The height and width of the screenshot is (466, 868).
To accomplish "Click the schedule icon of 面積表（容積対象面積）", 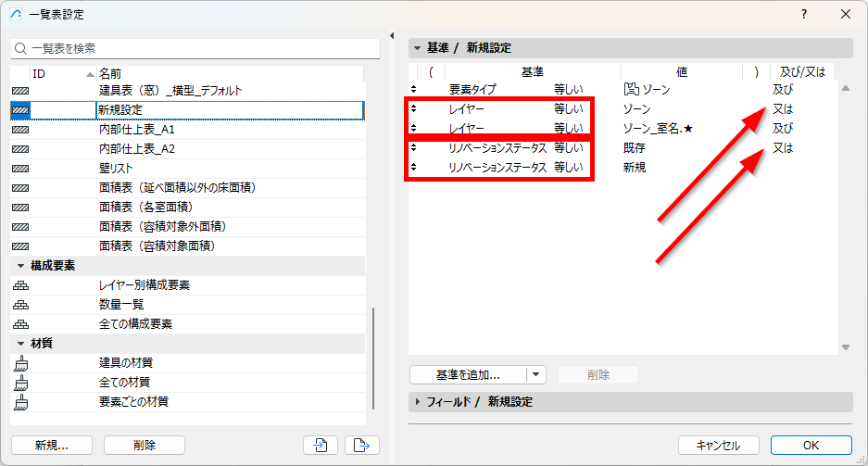I will (20, 246).
